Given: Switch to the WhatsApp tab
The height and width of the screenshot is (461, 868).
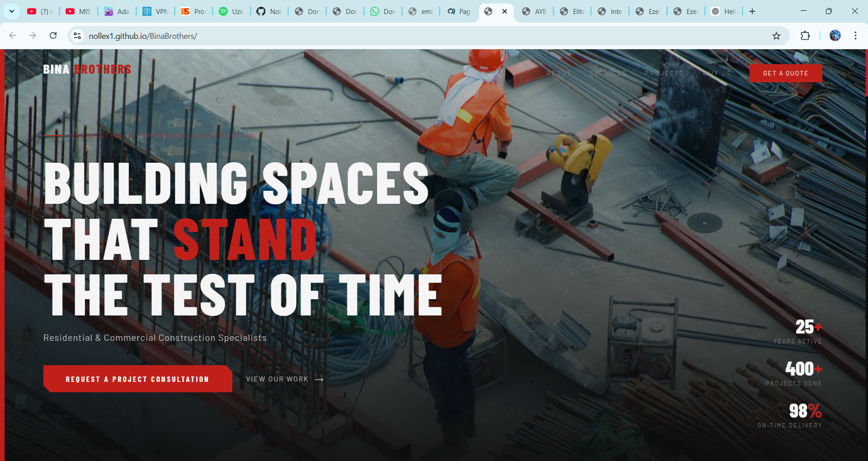Looking at the screenshot, I should pos(382,11).
